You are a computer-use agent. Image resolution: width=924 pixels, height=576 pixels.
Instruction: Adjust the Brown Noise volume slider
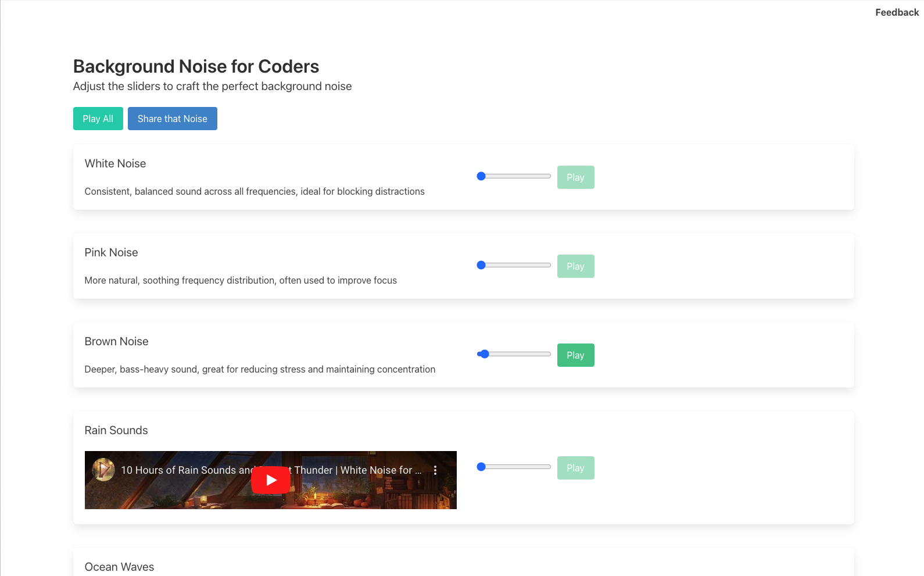coord(514,354)
